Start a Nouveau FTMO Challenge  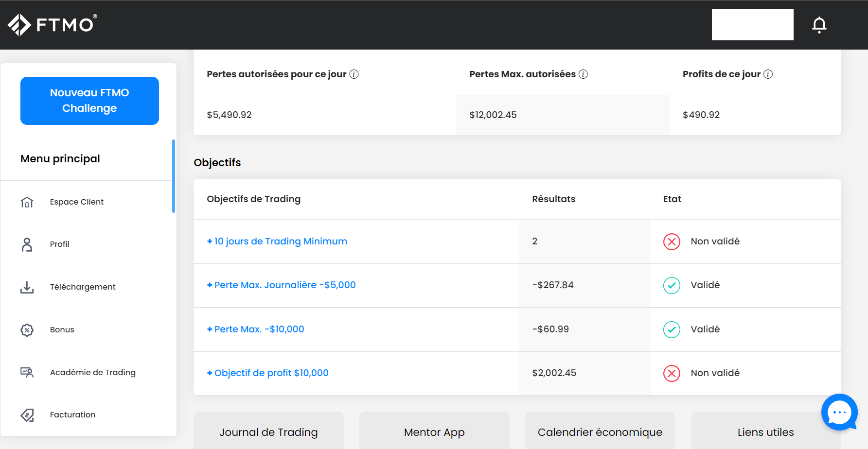tap(89, 101)
